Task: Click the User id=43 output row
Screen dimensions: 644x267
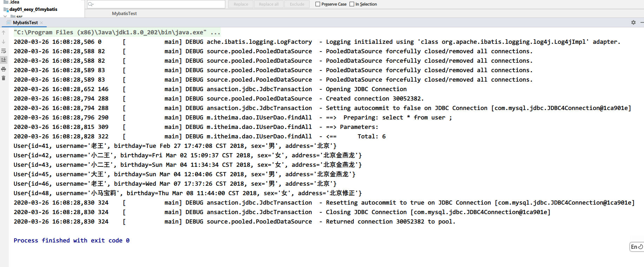Action: (188, 165)
